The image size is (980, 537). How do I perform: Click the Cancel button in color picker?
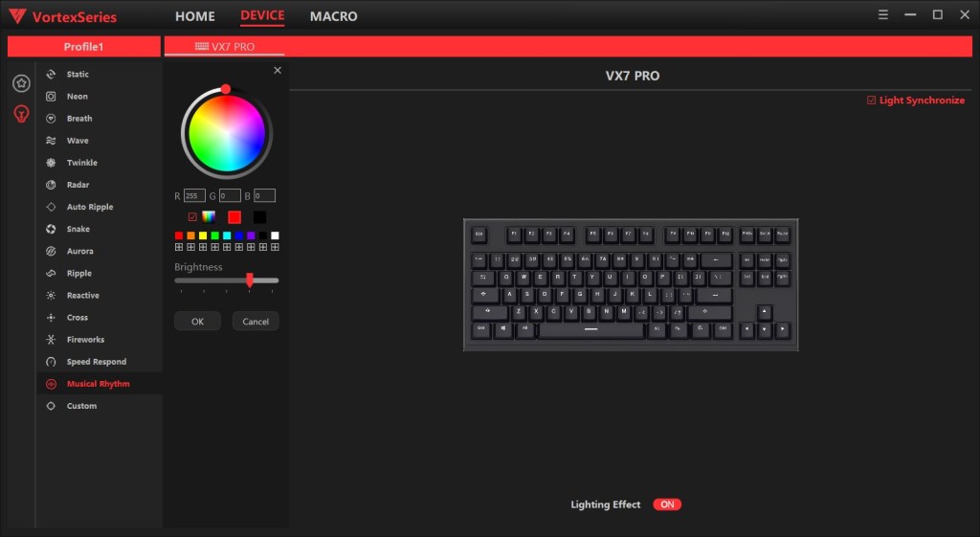[x=256, y=322]
